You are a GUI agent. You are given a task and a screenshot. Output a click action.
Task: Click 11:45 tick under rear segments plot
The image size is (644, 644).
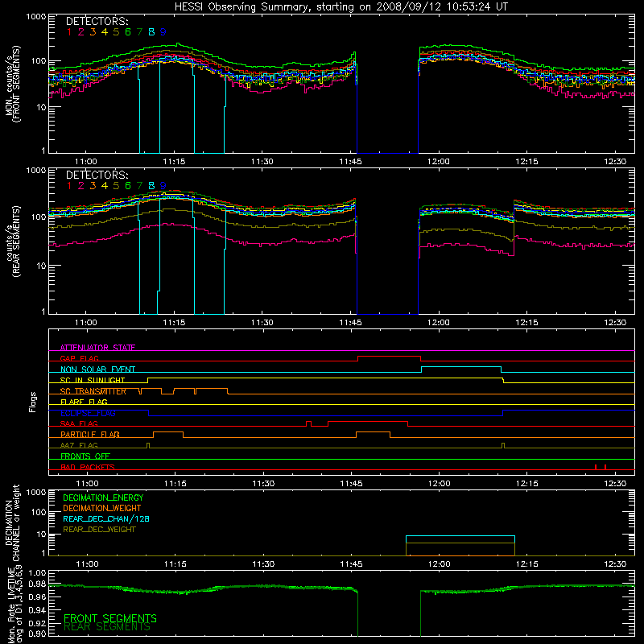point(350,323)
